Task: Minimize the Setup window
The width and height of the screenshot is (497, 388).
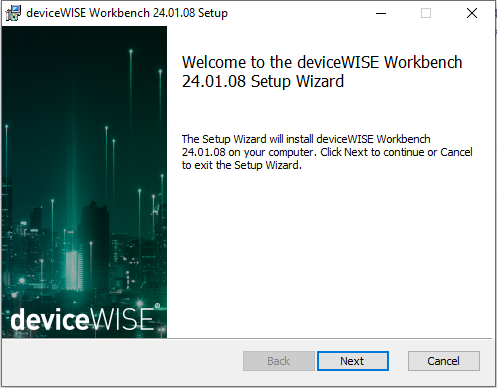Action: click(x=381, y=13)
